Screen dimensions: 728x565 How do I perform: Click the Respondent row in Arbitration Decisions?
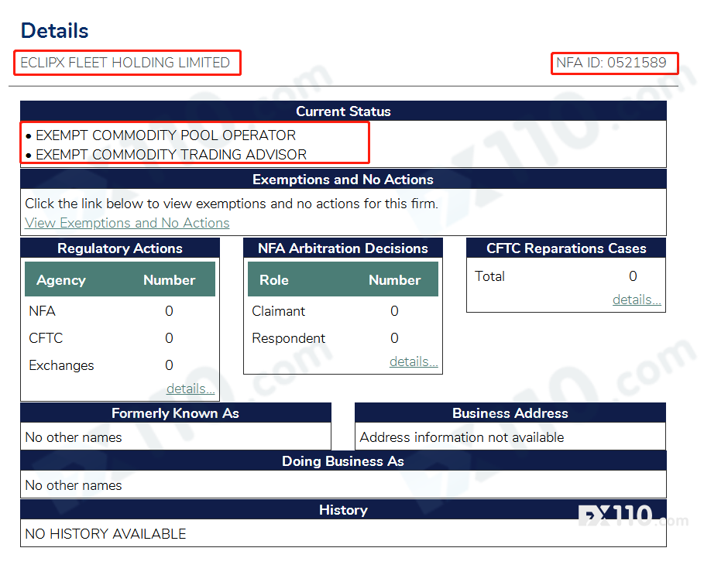click(x=289, y=338)
